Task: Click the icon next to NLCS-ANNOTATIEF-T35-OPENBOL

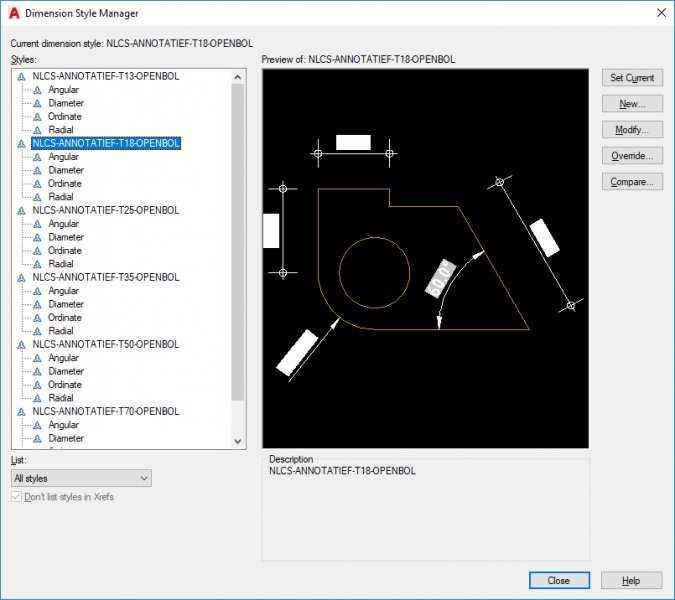Action: click(x=21, y=278)
